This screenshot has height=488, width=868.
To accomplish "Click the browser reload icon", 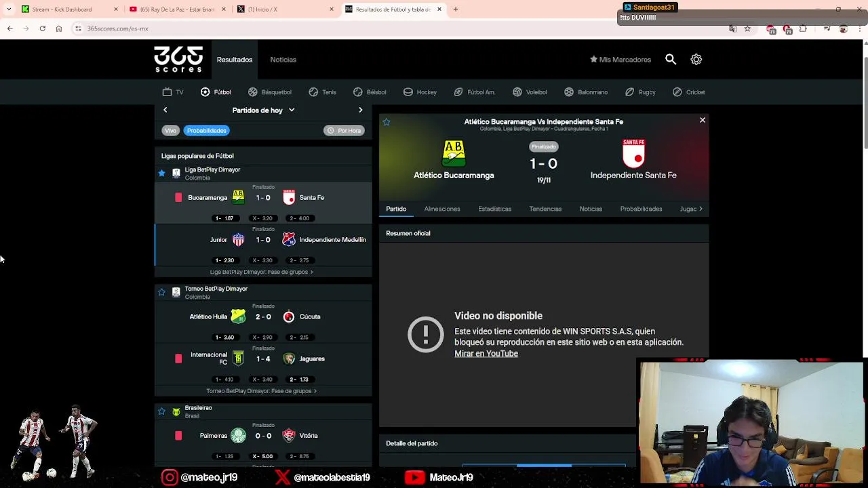I will pos(42,28).
